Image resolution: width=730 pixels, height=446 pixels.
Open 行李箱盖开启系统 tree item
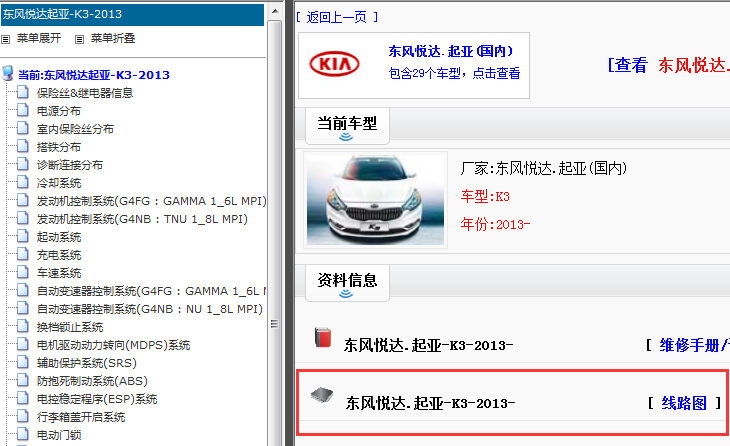(81, 417)
